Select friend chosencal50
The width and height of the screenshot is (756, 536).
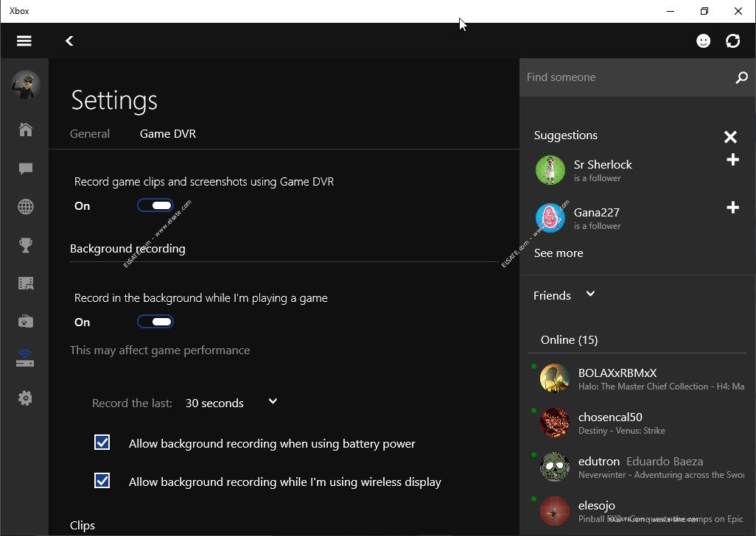[637, 423]
